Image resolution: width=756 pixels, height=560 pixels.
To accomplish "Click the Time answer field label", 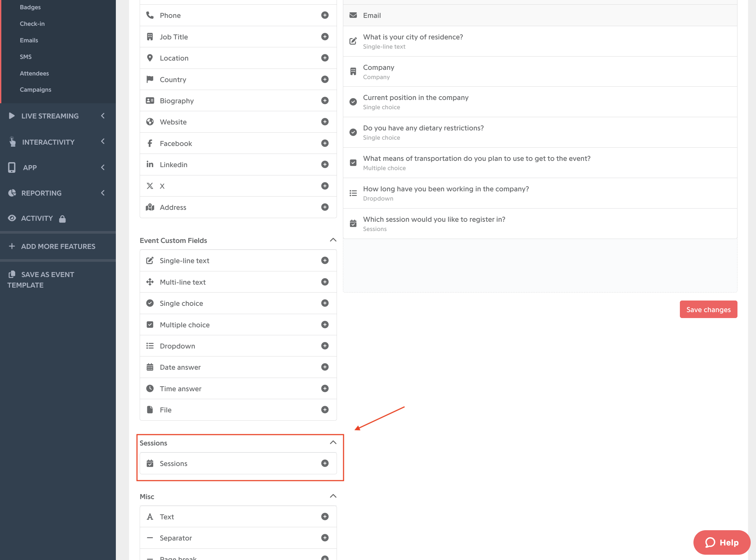I will point(180,389).
